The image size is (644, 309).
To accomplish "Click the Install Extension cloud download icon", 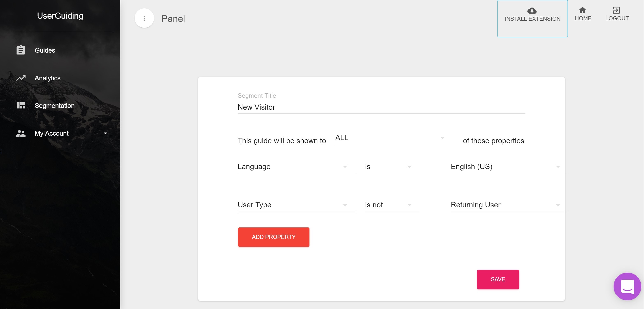I will tap(532, 11).
